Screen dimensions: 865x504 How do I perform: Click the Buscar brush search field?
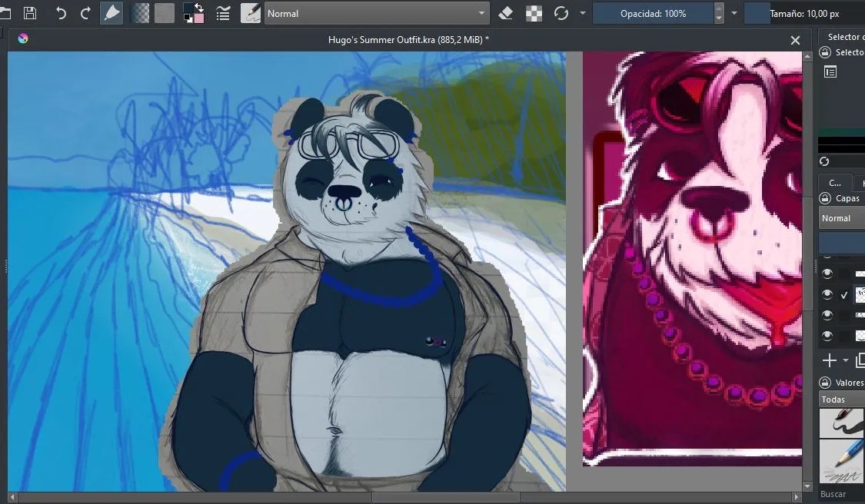(x=842, y=494)
